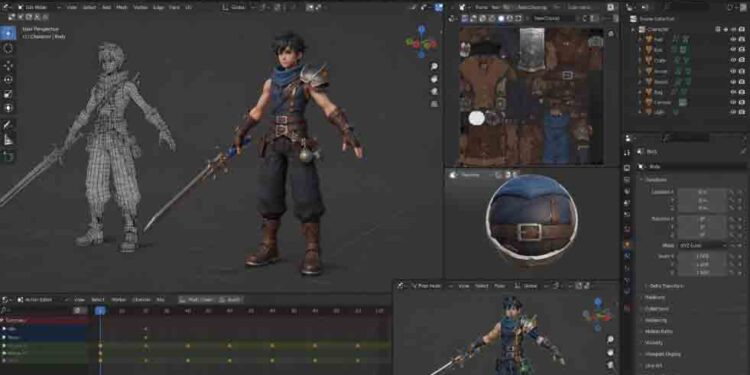The image size is (750, 375).
Task: Open the Mesh menu in the main viewport header
Action: (x=122, y=7)
